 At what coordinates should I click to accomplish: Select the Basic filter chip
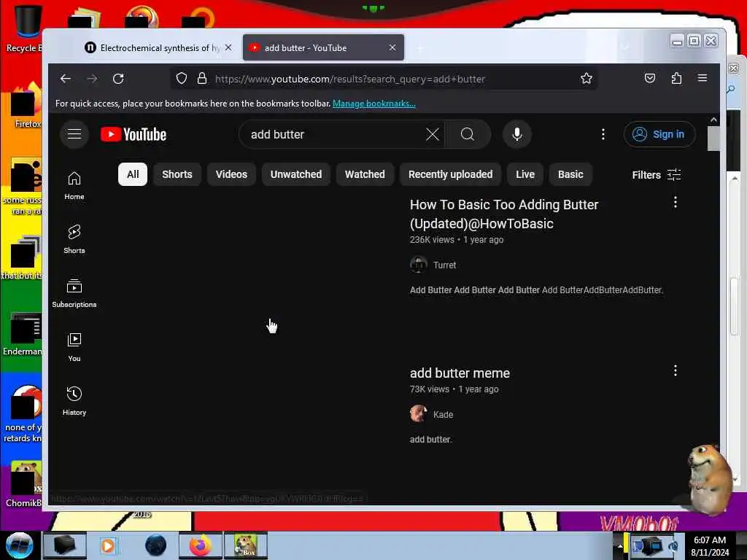tap(570, 174)
